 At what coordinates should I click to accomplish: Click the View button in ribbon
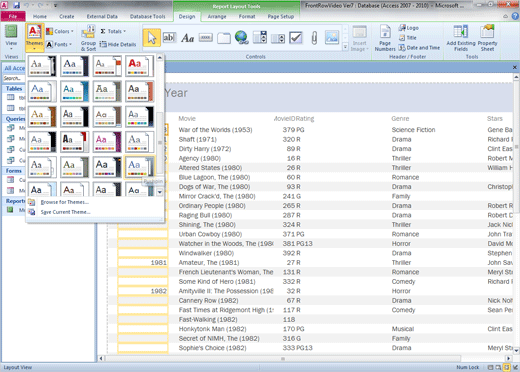coord(11,37)
